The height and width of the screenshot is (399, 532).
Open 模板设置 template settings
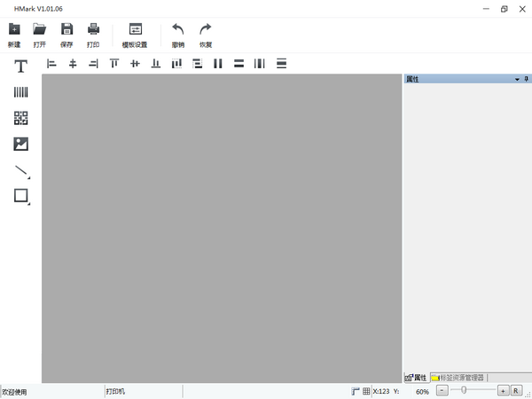tap(135, 35)
